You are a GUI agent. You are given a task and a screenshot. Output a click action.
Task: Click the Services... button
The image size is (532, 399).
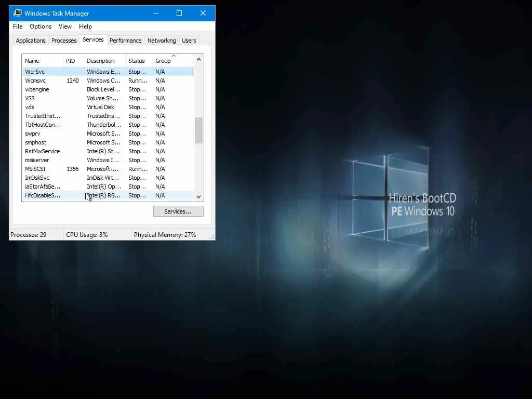(178, 211)
